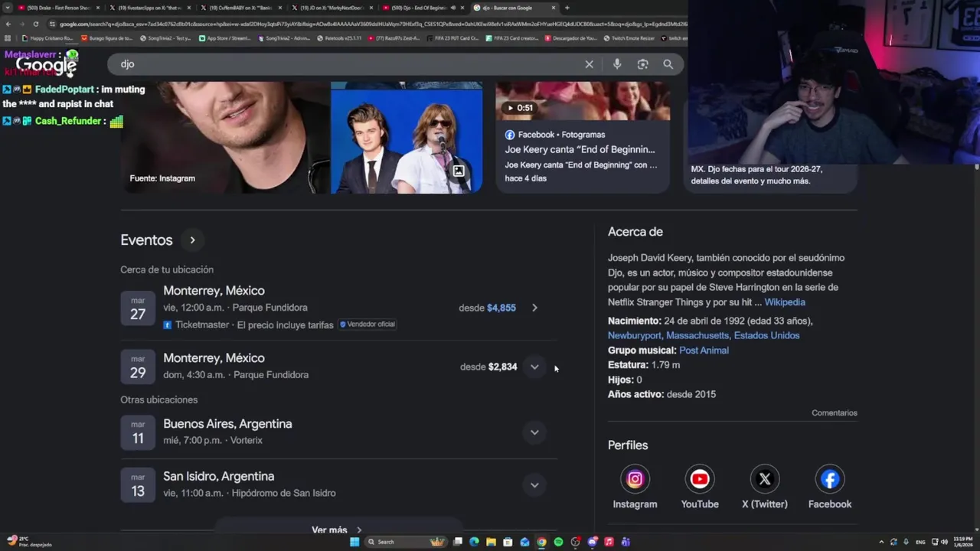
Task: Click the image gallery icon on photo
Action: [458, 171]
